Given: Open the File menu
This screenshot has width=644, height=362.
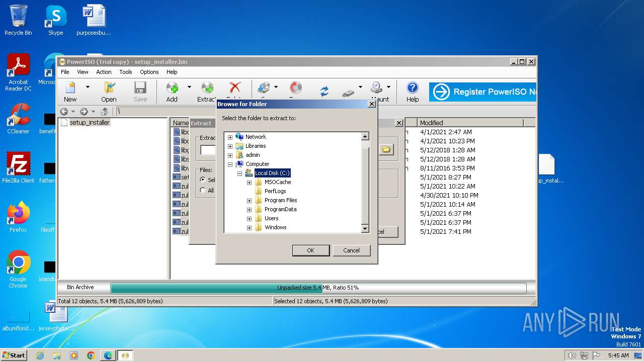Looking at the screenshot, I should click(65, 72).
